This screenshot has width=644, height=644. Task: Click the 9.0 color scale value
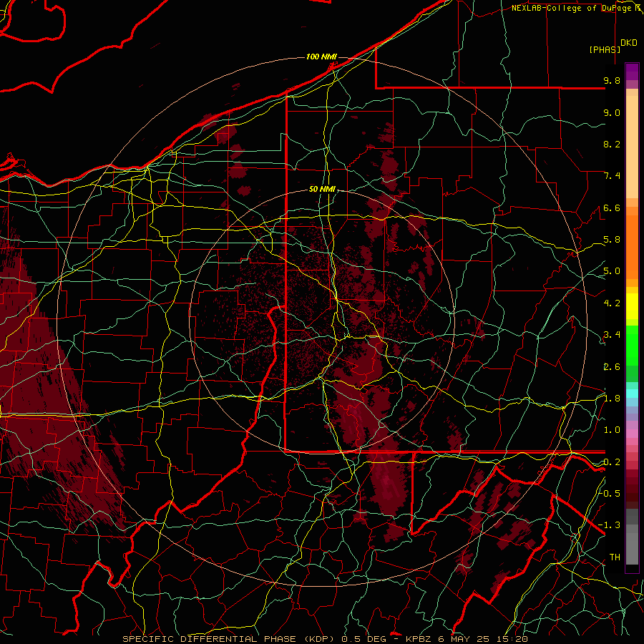[612, 112]
